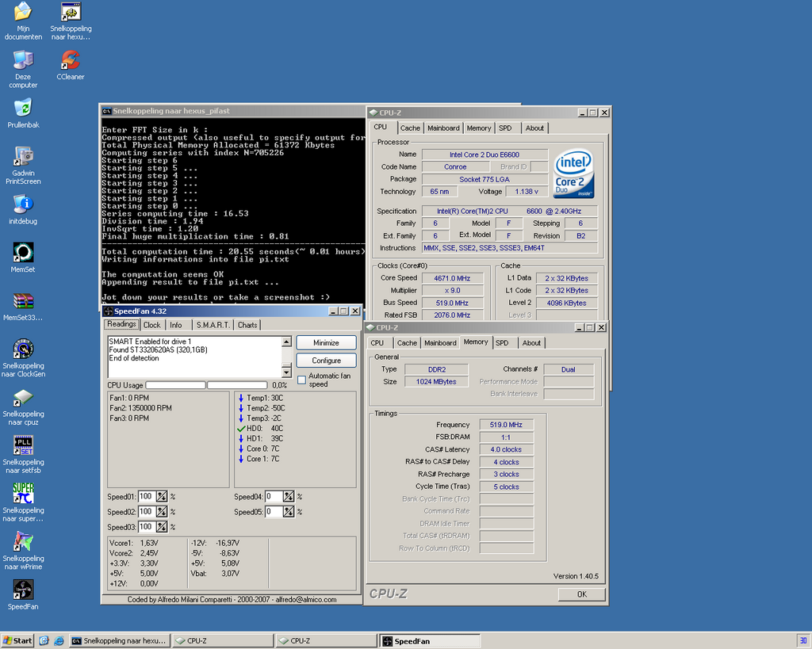The width and height of the screenshot is (812, 649).
Task: Click the Minimize button in SpeedFan
Action: (x=326, y=342)
